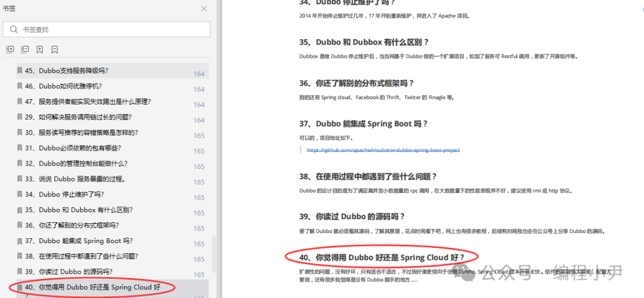Click the paragraph starting Dubbox 是继 Dubbo 停止维护后
The image size is (644, 298).
coord(438,56)
